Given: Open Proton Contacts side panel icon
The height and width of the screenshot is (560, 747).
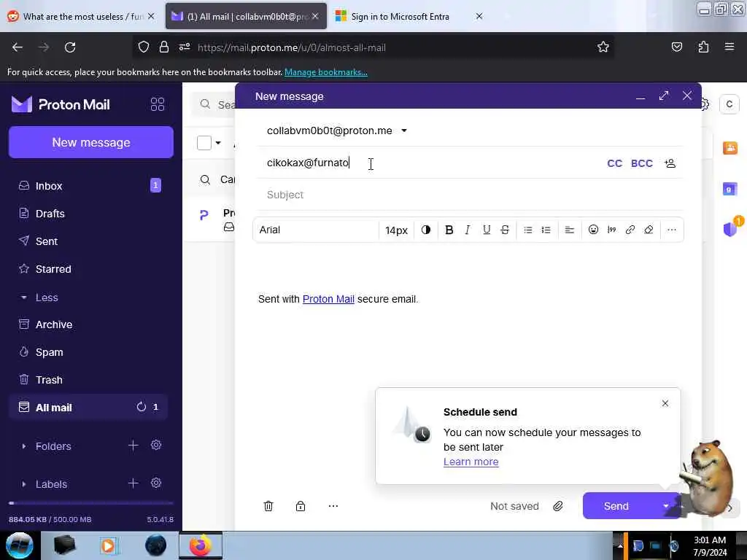Looking at the screenshot, I should [x=729, y=147].
